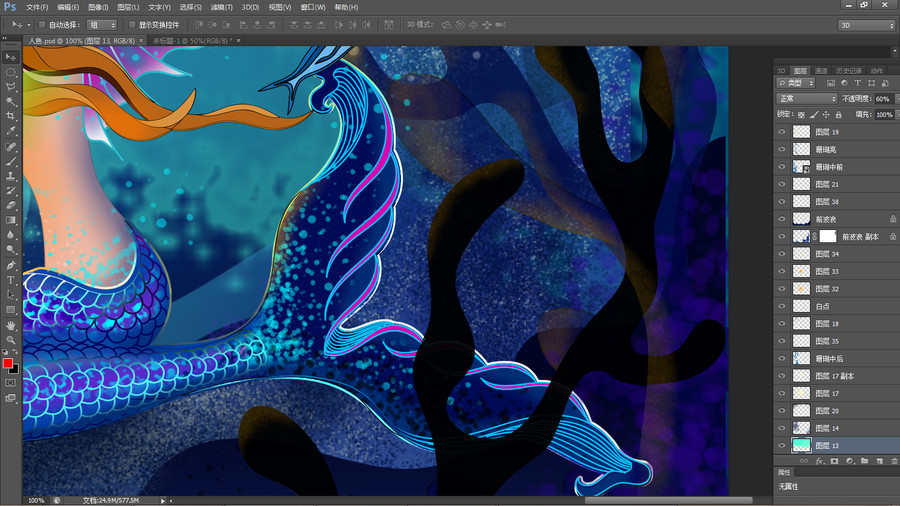Select the Crop tool
900x506 pixels.
pyautogui.click(x=10, y=116)
